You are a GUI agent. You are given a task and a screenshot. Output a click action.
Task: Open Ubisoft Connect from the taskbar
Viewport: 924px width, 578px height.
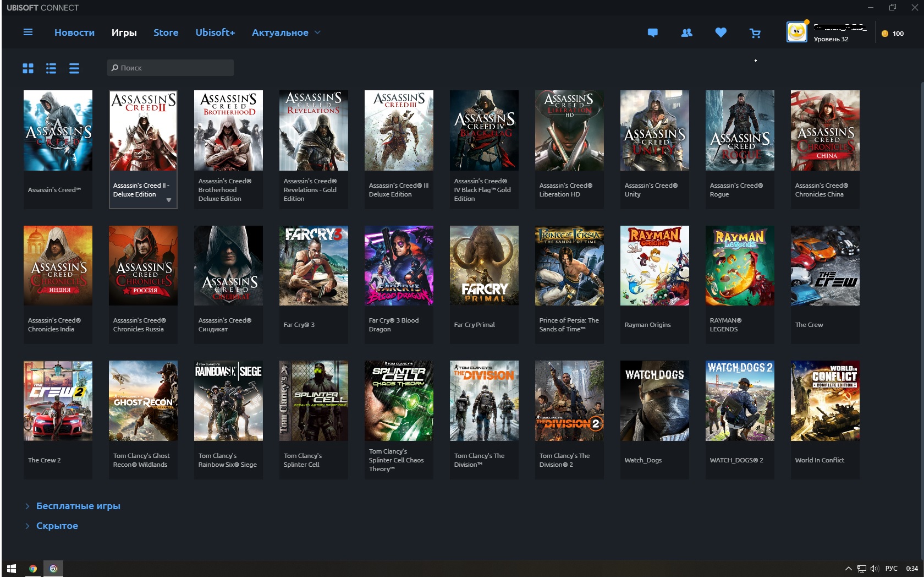(x=53, y=569)
